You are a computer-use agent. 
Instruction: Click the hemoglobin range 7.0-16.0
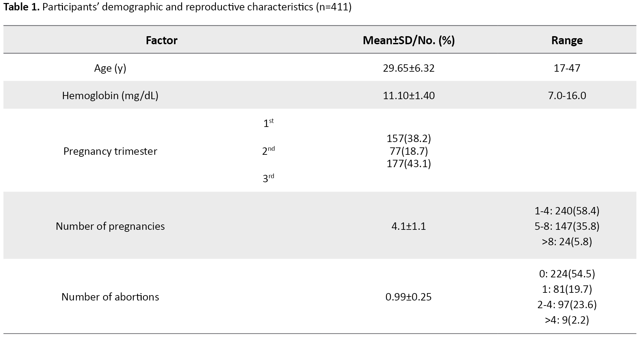tap(567, 96)
